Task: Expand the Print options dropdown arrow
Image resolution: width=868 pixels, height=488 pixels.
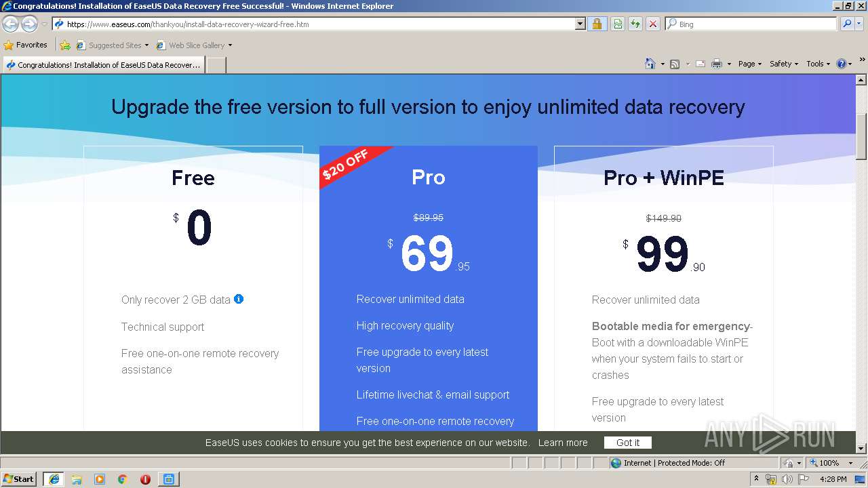Action: (x=729, y=64)
